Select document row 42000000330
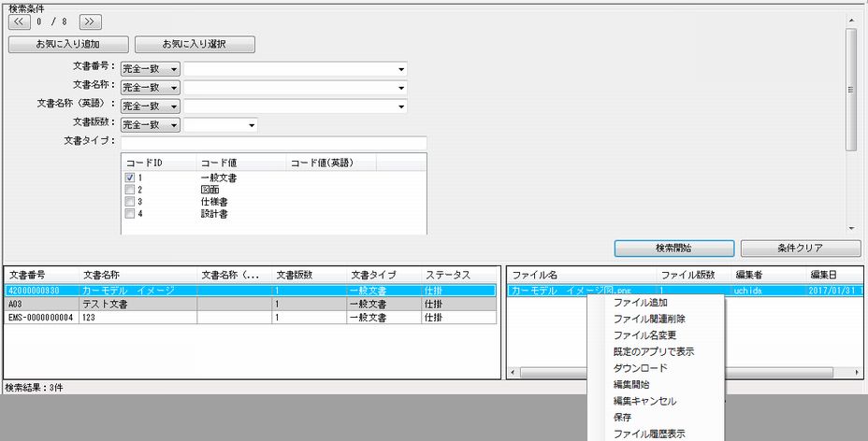The width and height of the screenshot is (868, 441). 251,291
